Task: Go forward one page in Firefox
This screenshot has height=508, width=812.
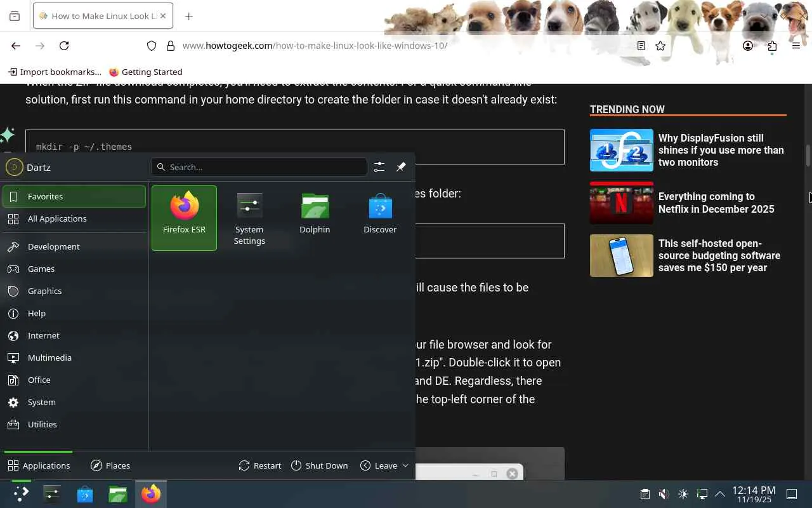Action: 40,46
